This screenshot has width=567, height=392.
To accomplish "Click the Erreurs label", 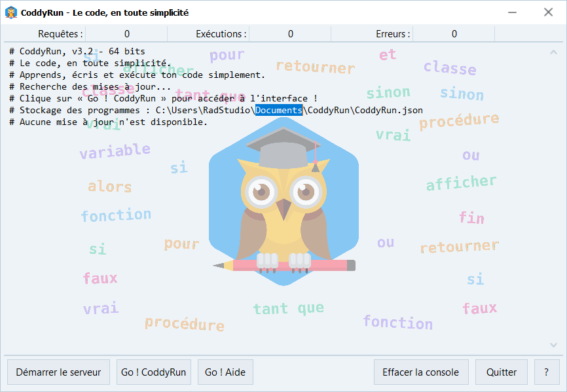I will (393, 34).
